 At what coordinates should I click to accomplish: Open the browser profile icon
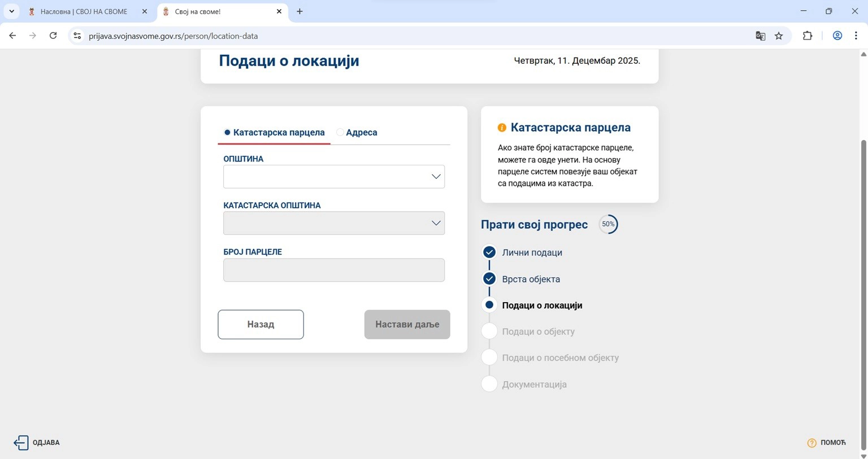click(x=837, y=36)
